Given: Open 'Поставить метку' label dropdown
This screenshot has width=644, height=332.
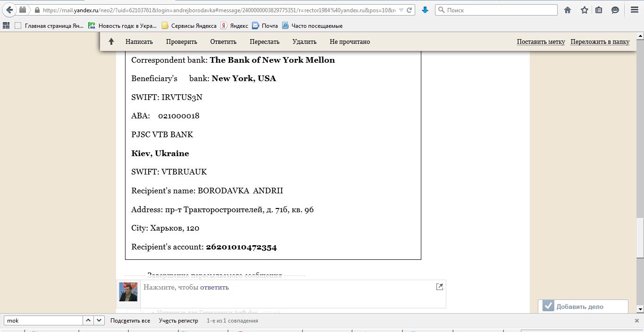Looking at the screenshot, I should pos(541,41).
